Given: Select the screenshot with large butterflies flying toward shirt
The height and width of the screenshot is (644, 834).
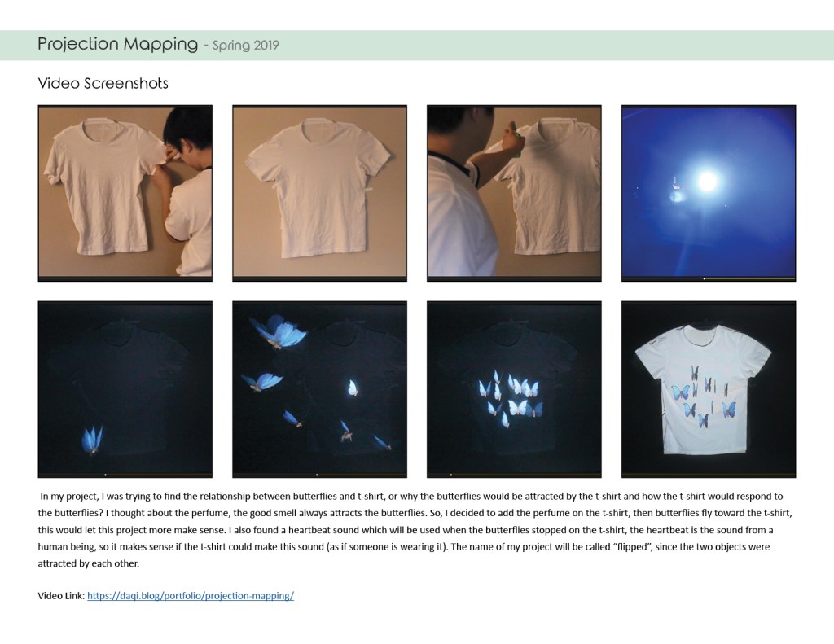Looking at the screenshot, I should (319, 389).
